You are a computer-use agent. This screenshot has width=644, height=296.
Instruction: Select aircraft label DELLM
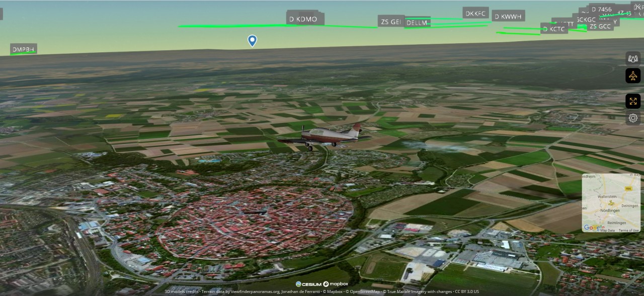(x=417, y=23)
